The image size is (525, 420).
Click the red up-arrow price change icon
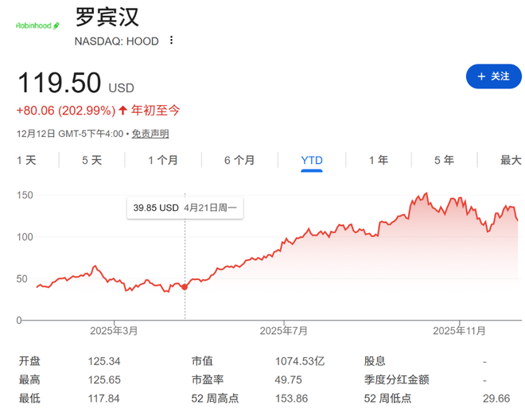[122, 111]
